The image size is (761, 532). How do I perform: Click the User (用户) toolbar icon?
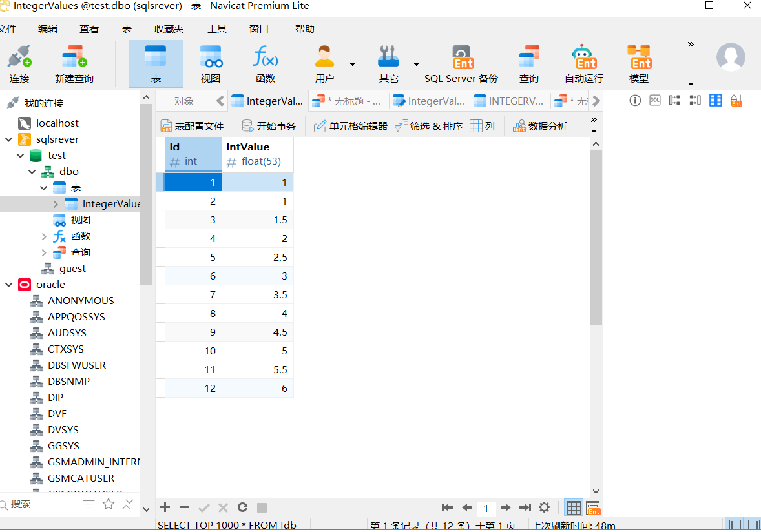325,64
